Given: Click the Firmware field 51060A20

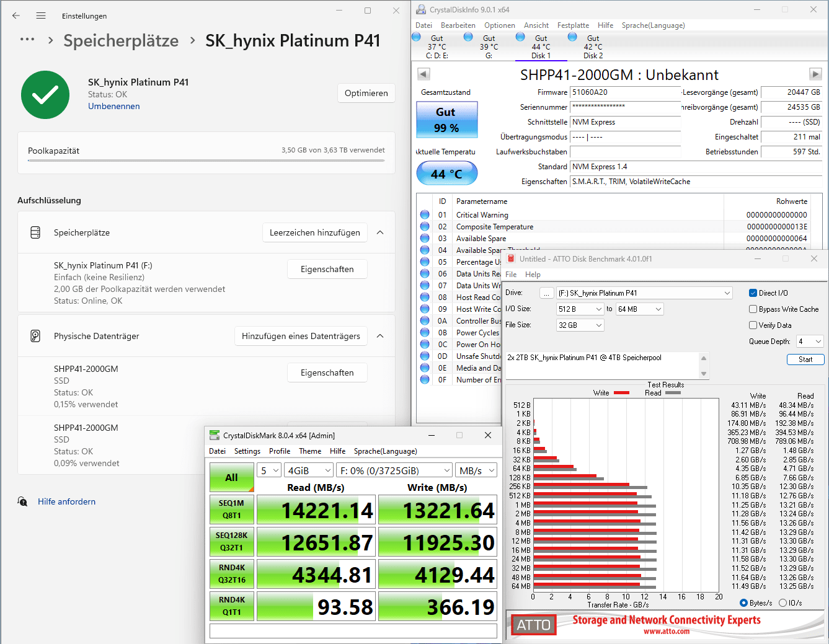Looking at the screenshot, I should click(x=625, y=92).
